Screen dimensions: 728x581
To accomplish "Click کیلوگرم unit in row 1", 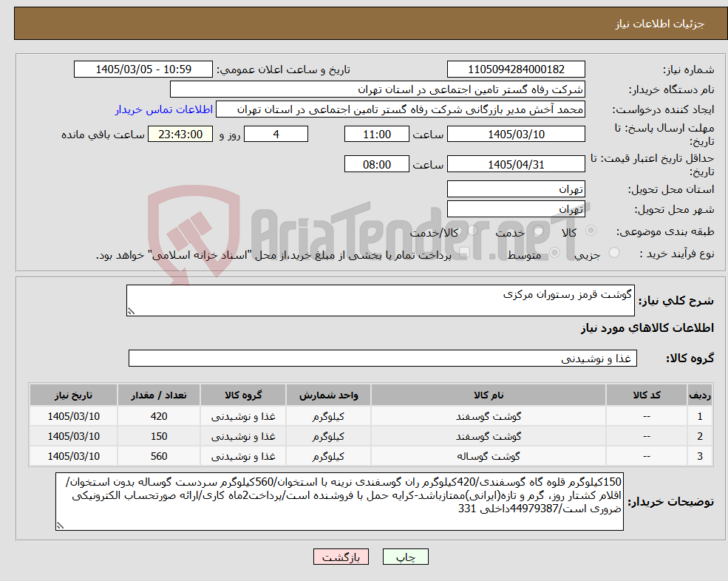I will tap(328, 416).
